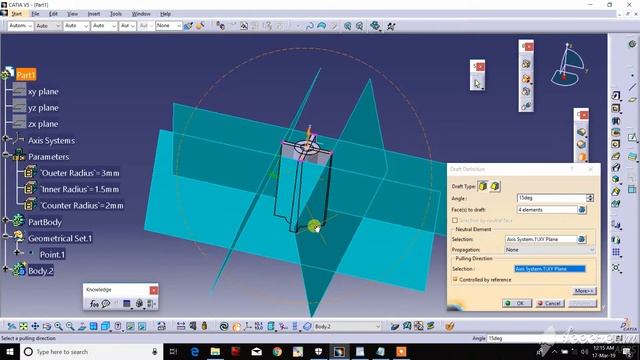The height and width of the screenshot is (360, 640).
Task: Open the Start menu in the CATIA menu bar
Action: pyautogui.click(x=17, y=14)
